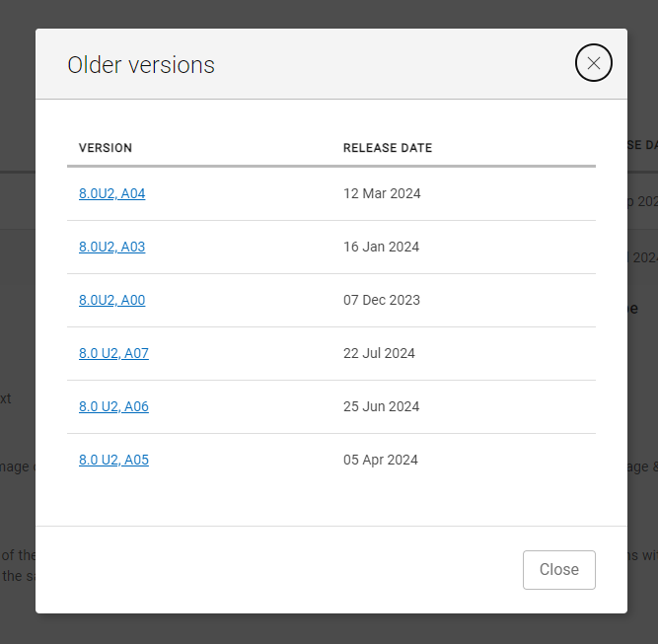658x644 pixels.
Task: Open the 8.0U2, A04 version link
Action: click(112, 193)
